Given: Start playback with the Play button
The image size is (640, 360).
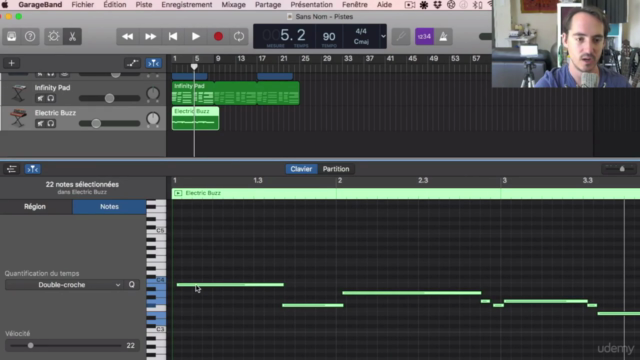Looking at the screenshot, I should (x=196, y=36).
